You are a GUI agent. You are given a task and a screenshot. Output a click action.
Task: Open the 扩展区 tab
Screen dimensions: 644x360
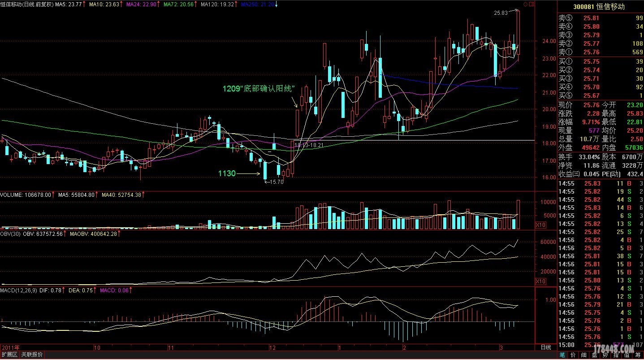[9, 355]
